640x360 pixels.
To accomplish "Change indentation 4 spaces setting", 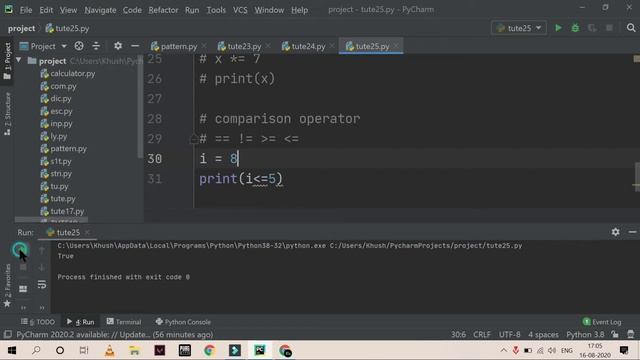I will pyautogui.click(x=543, y=334).
